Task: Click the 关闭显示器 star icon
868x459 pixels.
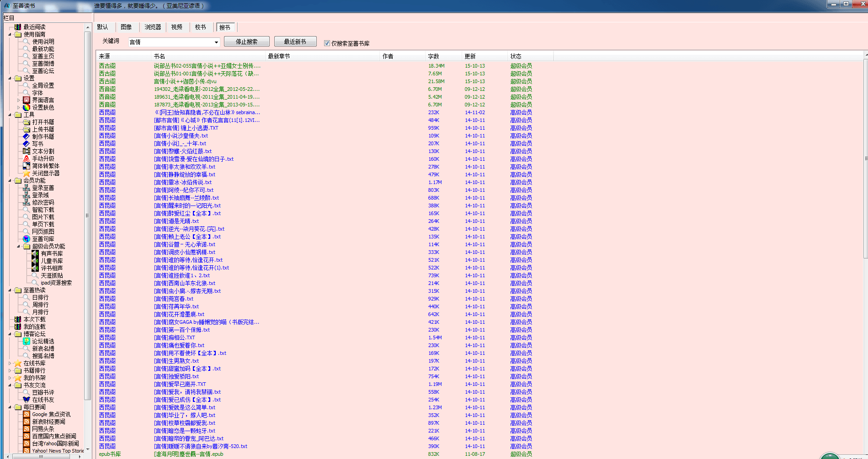Action: [27, 173]
